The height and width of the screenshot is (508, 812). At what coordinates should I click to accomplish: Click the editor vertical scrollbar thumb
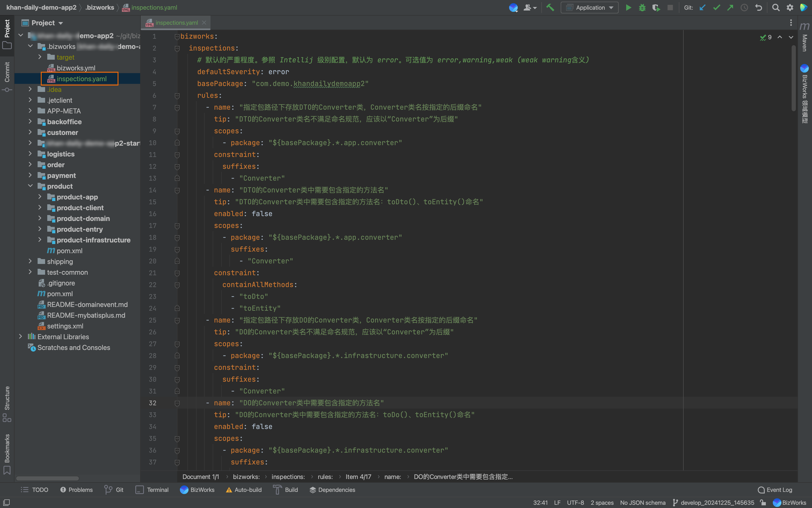tap(793, 78)
